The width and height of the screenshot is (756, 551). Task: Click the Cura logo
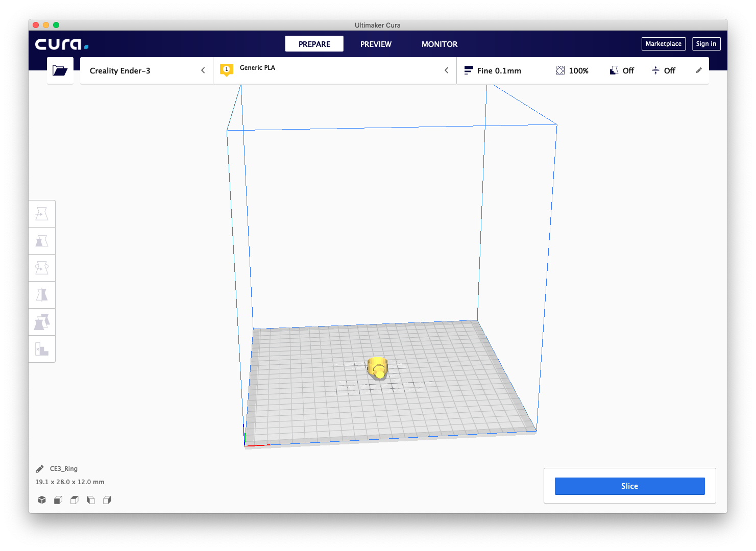(62, 44)
